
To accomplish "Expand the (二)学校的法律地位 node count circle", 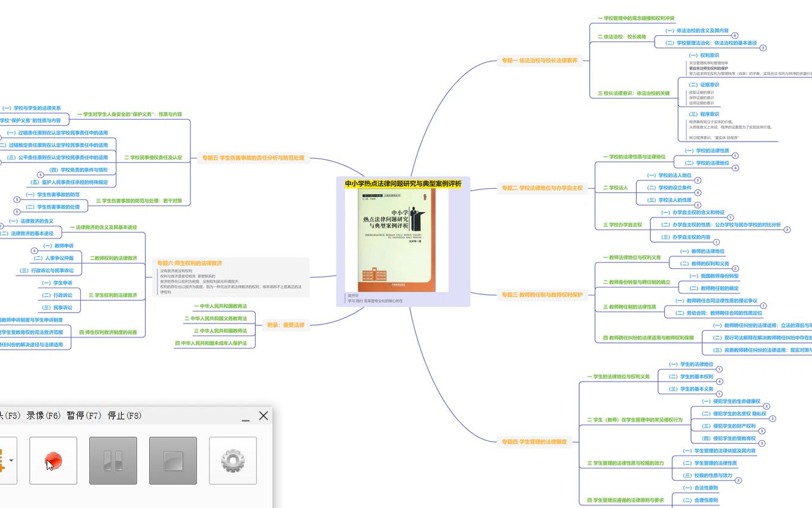I will 735,168.
